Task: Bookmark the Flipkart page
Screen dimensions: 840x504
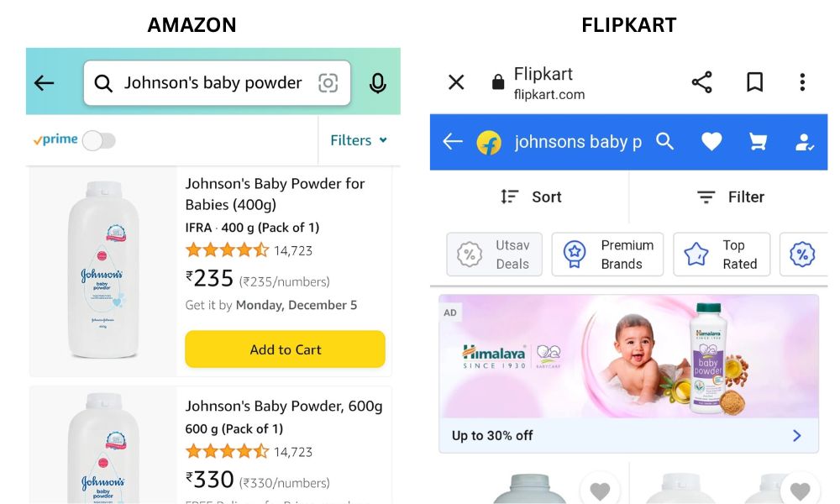Action: pos(755,82)
